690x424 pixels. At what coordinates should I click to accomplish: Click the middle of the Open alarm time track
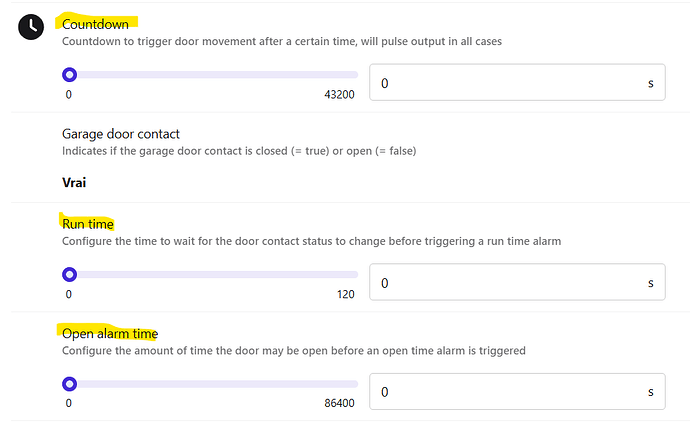pyautogui.click(x=213, y=383)
